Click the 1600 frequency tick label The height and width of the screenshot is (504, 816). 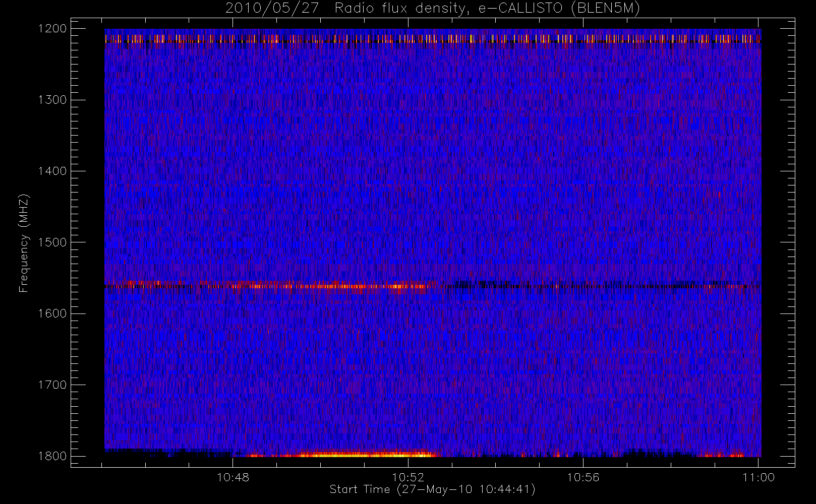(52, 313)
